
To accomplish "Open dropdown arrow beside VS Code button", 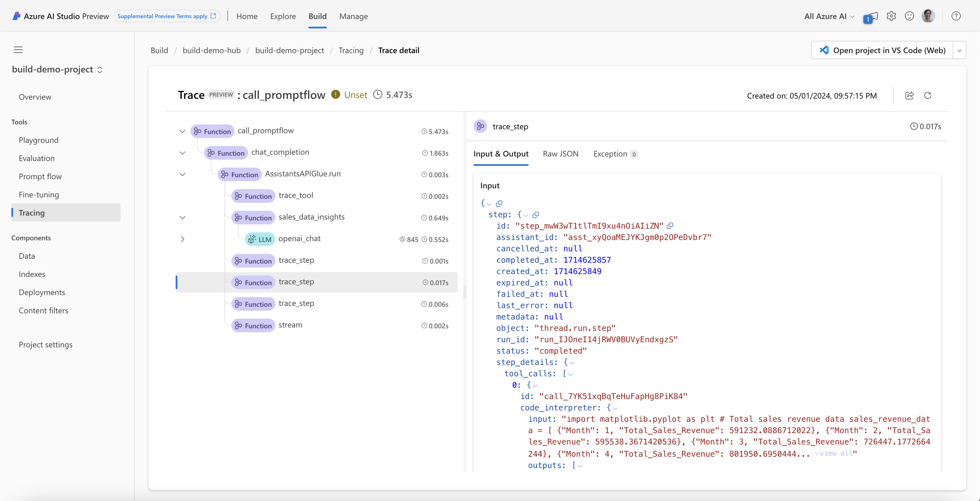I will (959, 51).
